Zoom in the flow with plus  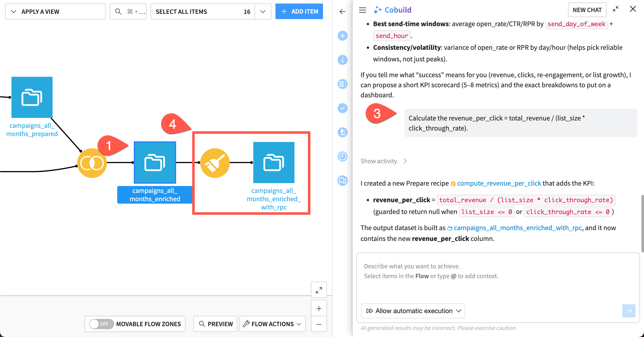(319, 308)
